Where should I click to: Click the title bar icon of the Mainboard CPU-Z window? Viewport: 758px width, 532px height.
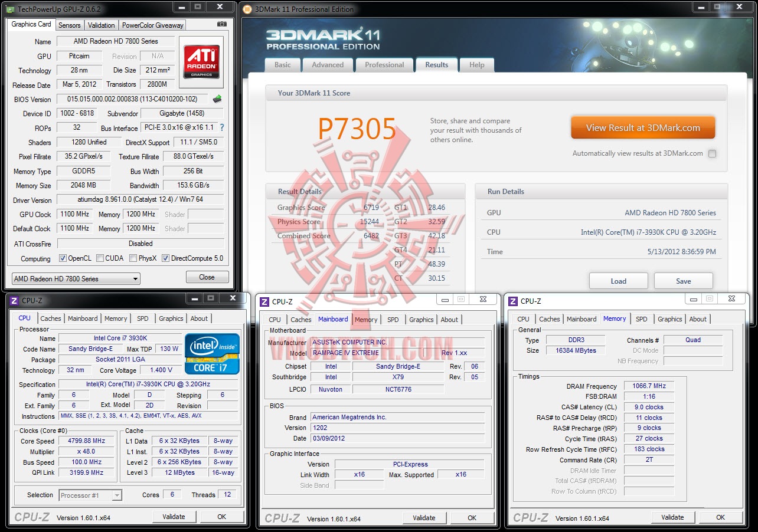264,301
